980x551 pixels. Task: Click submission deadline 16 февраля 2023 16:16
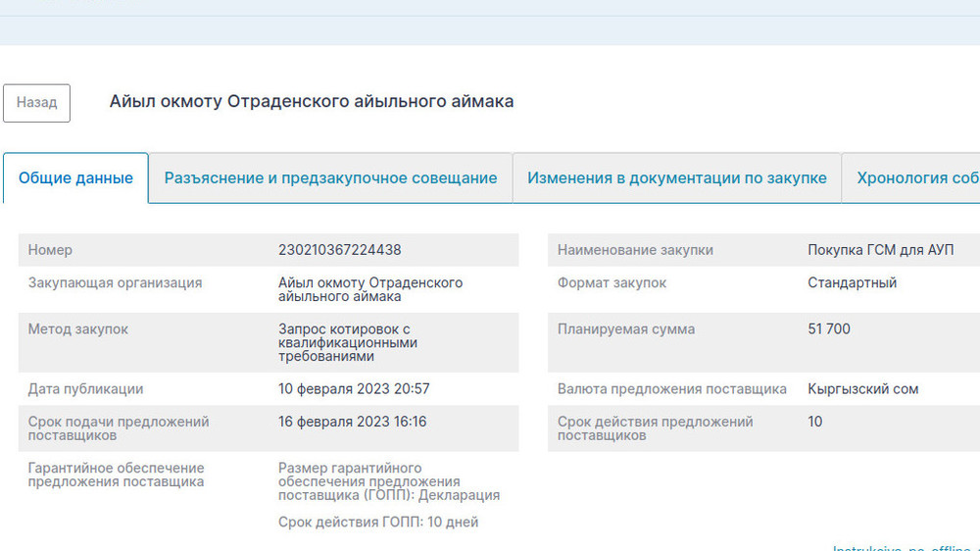[x=352, y=422]
